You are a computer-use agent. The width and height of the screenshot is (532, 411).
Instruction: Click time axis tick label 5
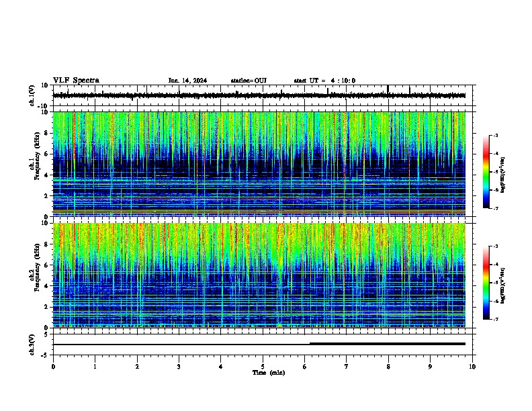(263, 367)
